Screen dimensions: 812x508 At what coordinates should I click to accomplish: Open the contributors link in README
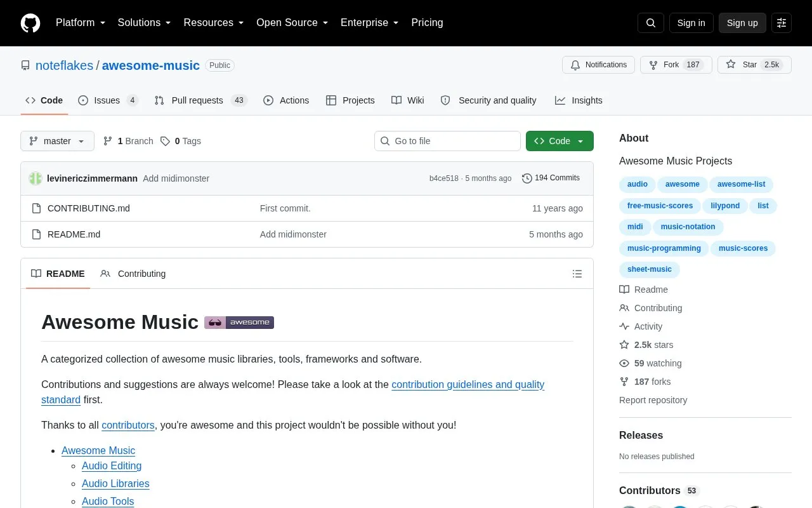128,425
